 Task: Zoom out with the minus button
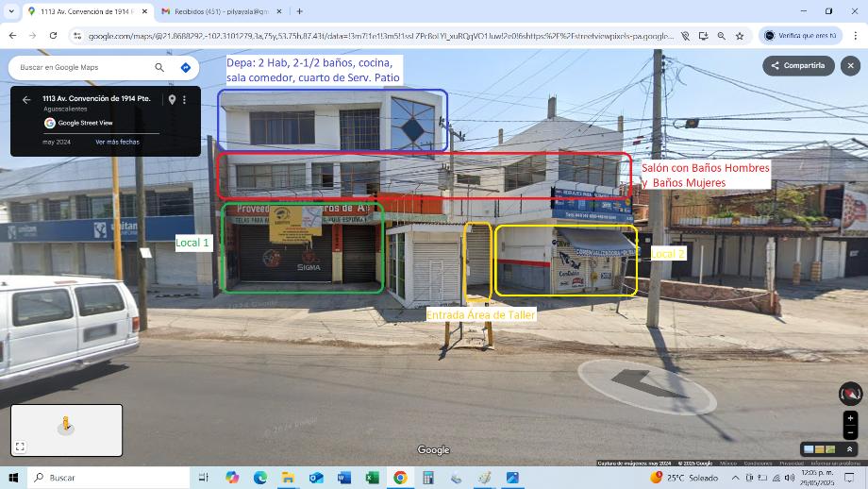850,432
